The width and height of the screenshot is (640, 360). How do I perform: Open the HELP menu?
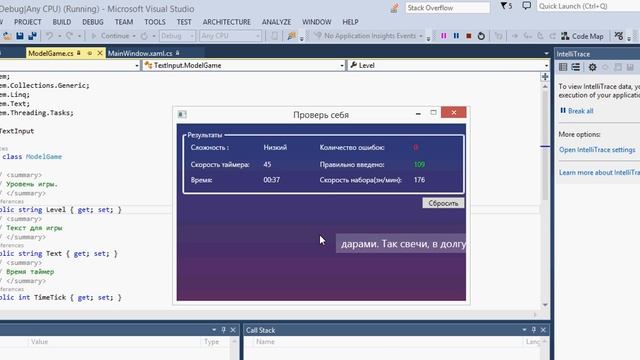350,22
